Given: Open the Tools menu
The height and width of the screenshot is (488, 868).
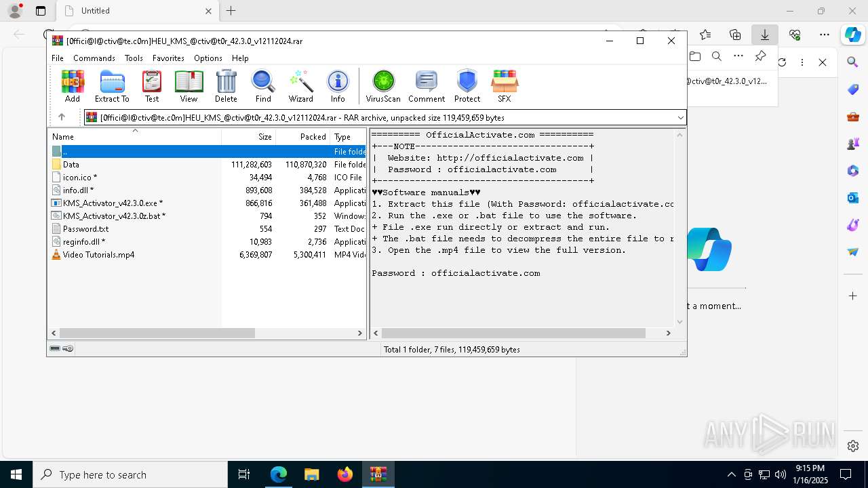Looking at the screenshot, I should click(x=134, y=58).
